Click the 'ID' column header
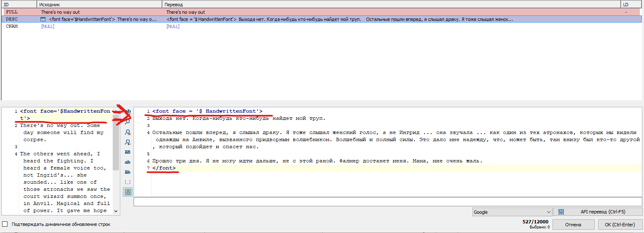644x233 pixels. (19, 4)
